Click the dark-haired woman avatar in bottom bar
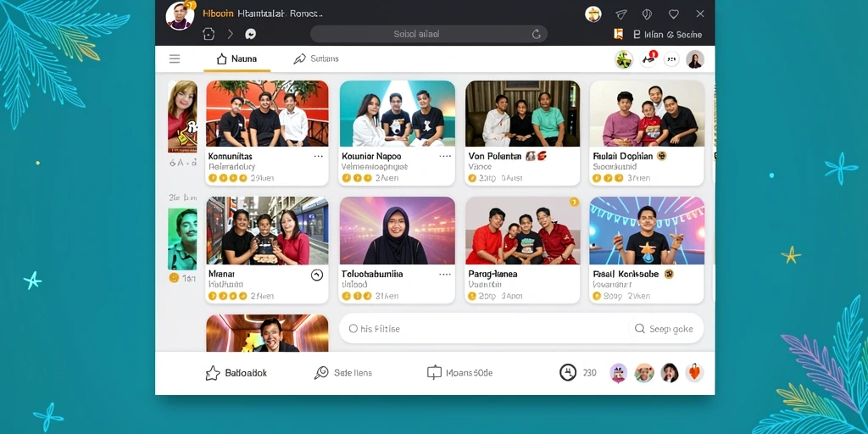This screenshot has width=868, height=434. pos(670,373)
